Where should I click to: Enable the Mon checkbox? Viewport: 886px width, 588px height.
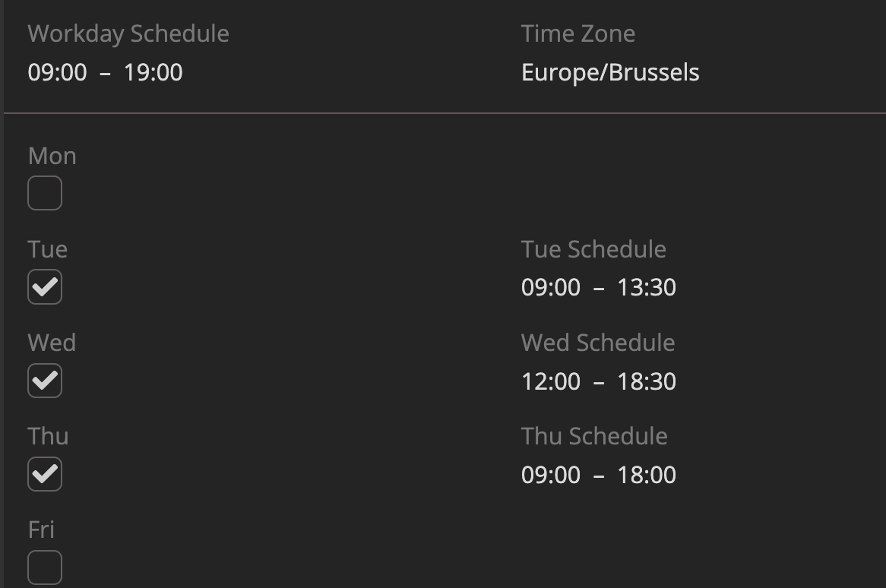pyautogui.click(x=45, y=194)
